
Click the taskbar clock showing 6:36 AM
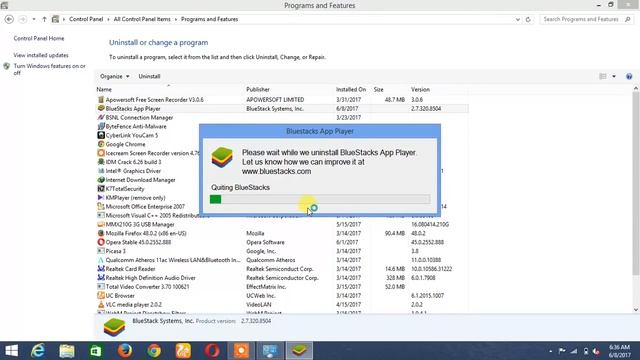click(x=620, y=351)
